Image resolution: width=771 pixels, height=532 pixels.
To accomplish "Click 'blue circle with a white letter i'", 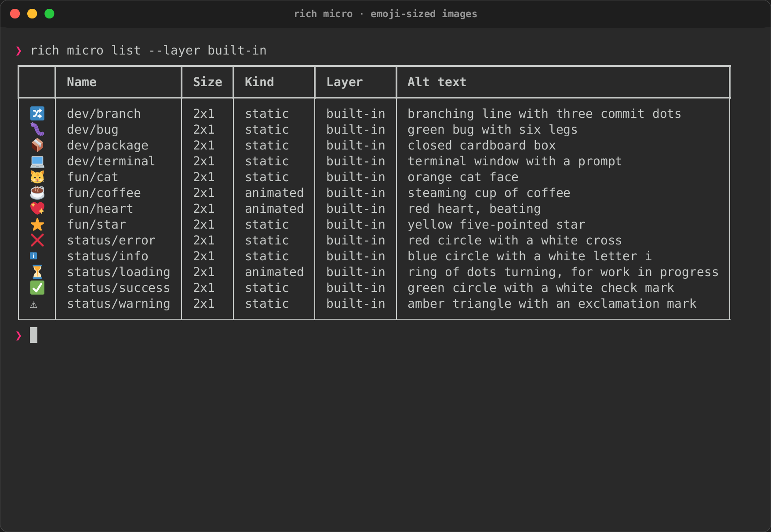I will 530,256.
